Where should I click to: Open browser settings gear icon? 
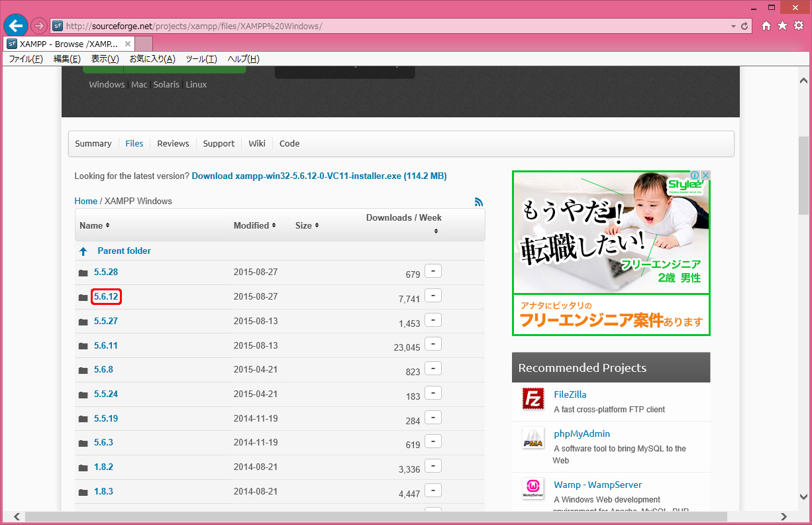click(x=798, y=26)
